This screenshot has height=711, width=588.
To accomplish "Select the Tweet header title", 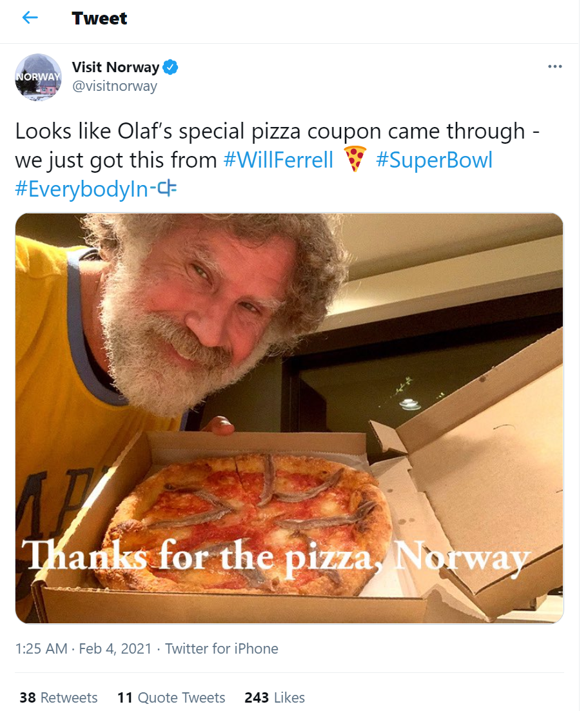I will pos(99,19).
